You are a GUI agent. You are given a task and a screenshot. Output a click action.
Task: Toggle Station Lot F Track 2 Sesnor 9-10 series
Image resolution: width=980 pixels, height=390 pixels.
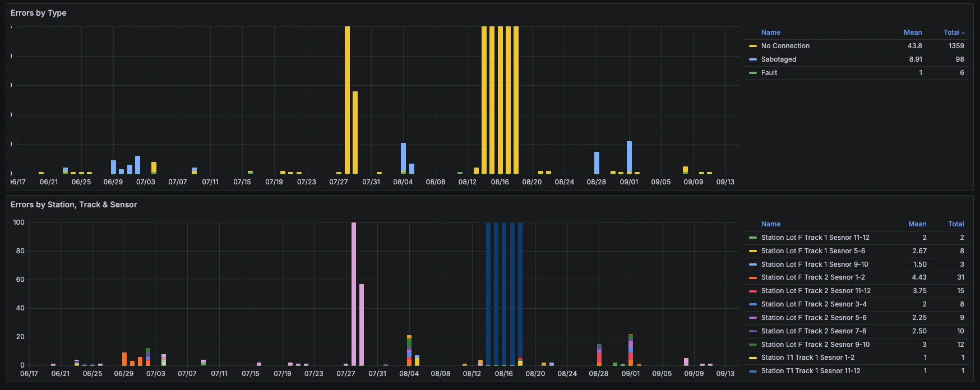[815, 345]
